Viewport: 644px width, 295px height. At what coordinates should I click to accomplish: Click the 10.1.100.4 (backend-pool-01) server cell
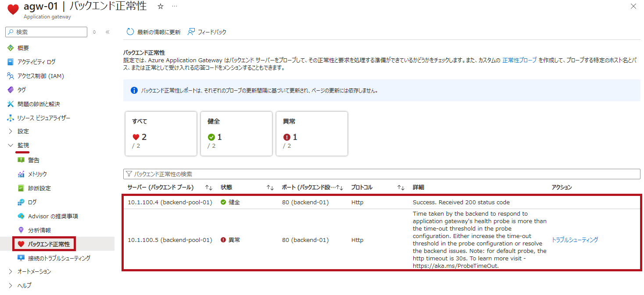pos(170,202)
